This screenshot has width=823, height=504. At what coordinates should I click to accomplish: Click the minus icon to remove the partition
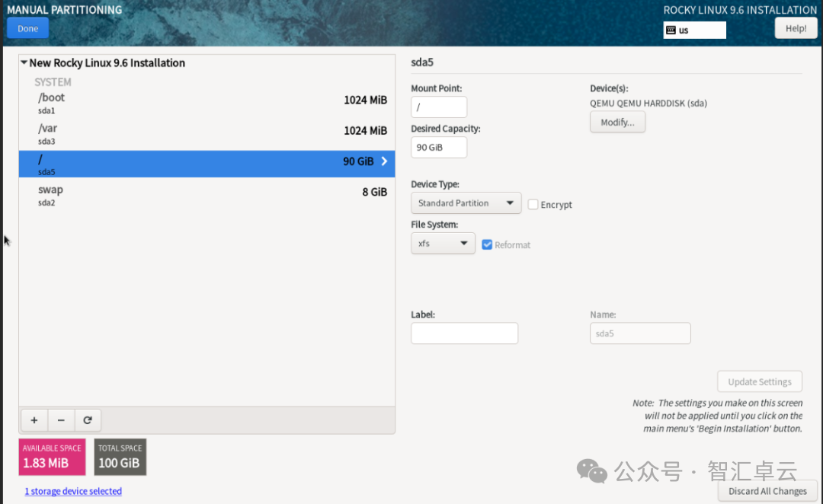click(61, 420)
